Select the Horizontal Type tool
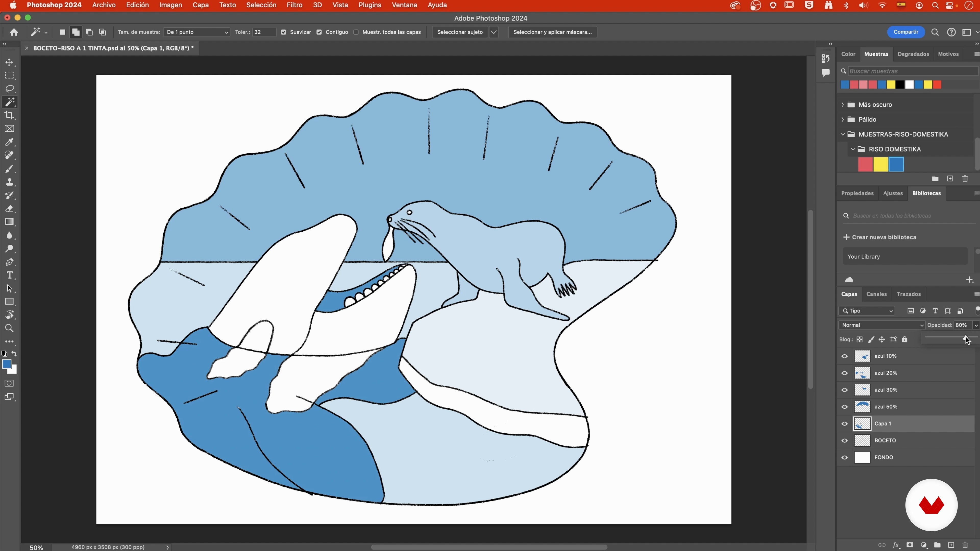980x551 pixels. pyautogui.click(x=9, y=275)
